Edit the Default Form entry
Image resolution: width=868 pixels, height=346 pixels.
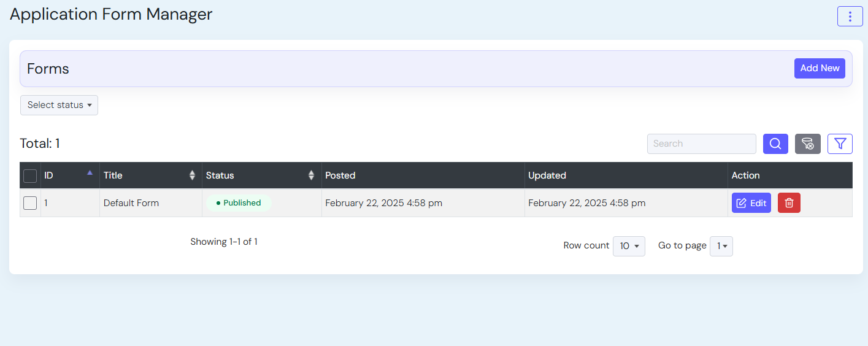751,203
